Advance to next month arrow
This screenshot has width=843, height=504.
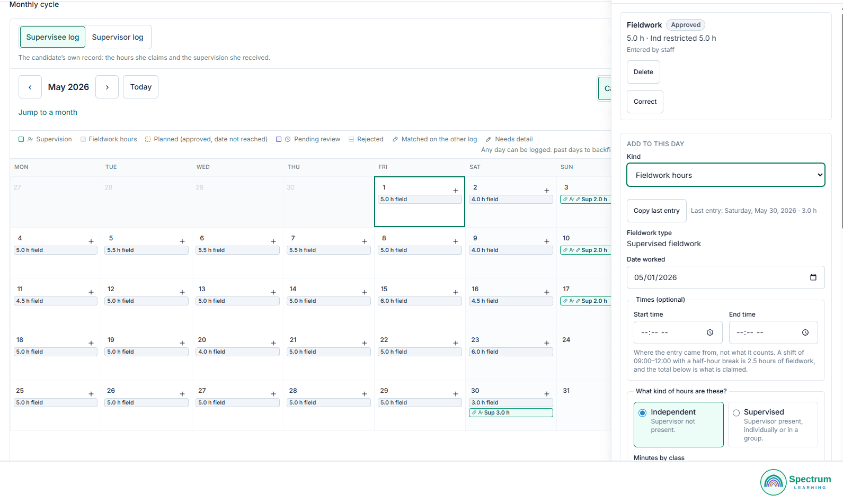pos(107,87)
